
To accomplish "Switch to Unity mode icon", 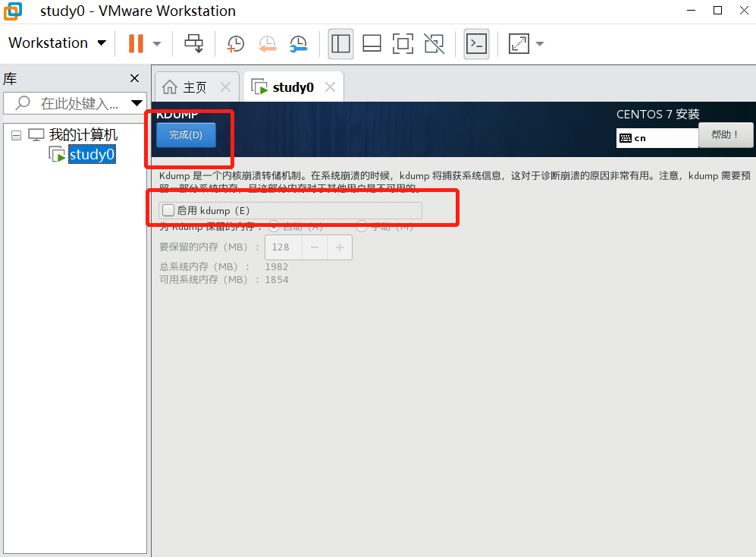I will point(434,43).
